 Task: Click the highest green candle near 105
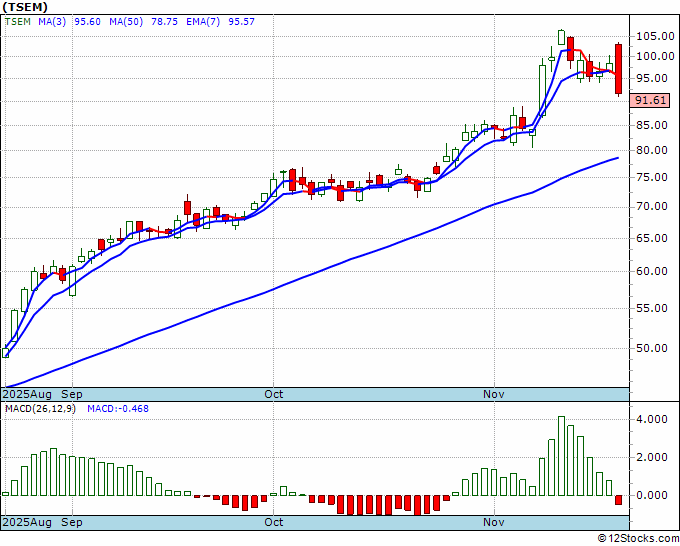[x=561, y=37]
